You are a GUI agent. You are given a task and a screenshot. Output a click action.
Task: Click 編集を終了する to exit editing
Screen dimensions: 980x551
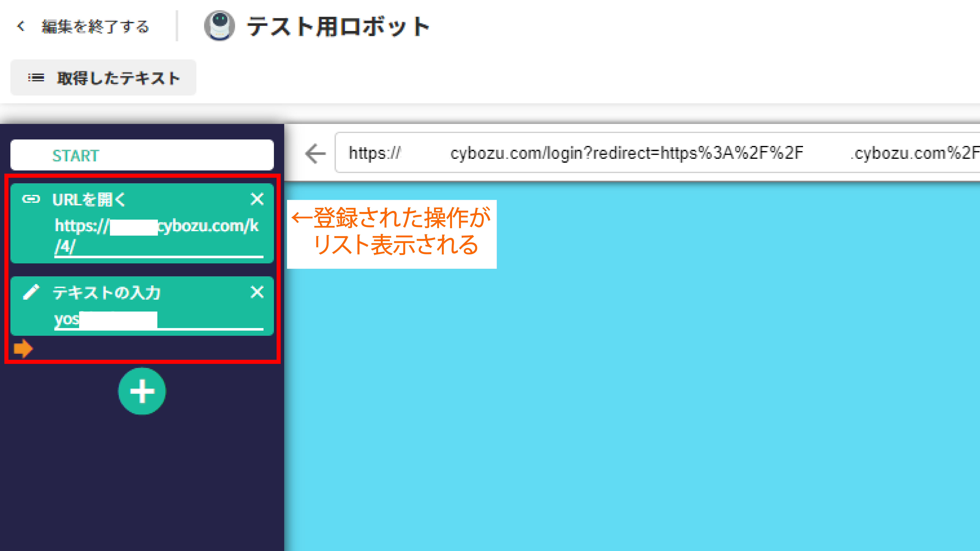(x=95, y=27)
